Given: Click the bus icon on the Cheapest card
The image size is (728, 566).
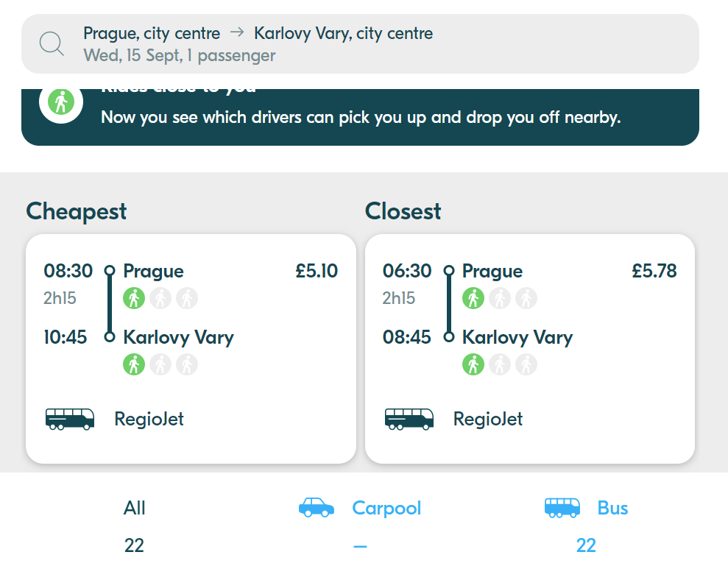Looking at the screenshot, I should point(70,420).
